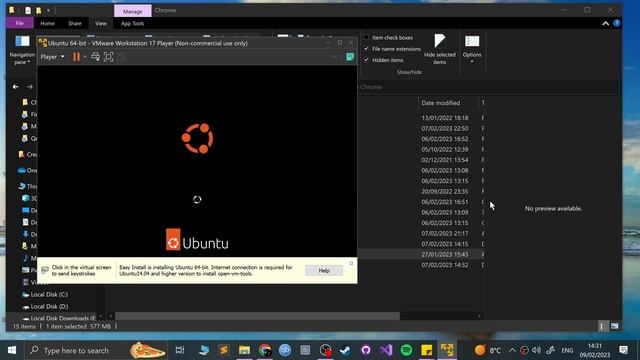This screenshot has height=360, width=640.
Task: Switch to details view icon in status bar
Action: (x=602, y=326)
